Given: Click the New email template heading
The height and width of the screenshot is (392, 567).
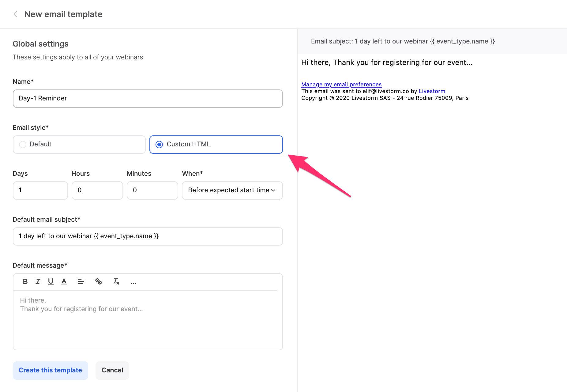Looking at the screenshot, I should click(x=63, y=14).
